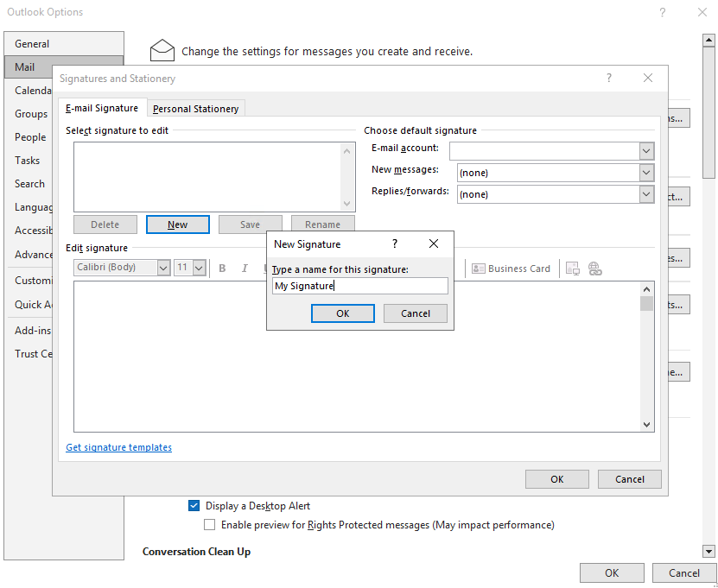
Task: Select the E-mail Signature tab
Action: pos(102,108)
